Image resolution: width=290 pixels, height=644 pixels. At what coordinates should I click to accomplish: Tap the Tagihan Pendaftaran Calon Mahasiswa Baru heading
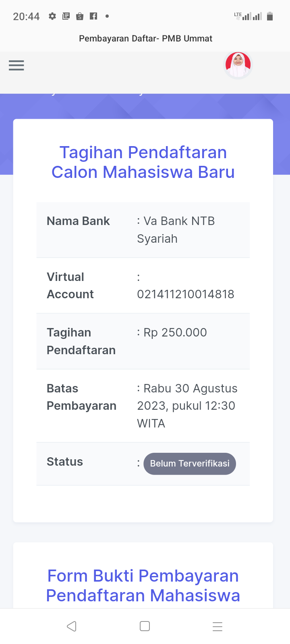(143, 162)
